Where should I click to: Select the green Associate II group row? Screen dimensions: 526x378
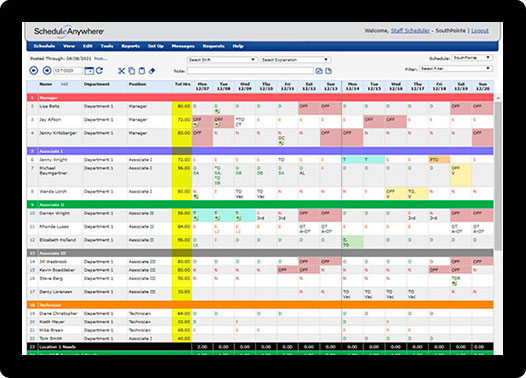[260, 205]
